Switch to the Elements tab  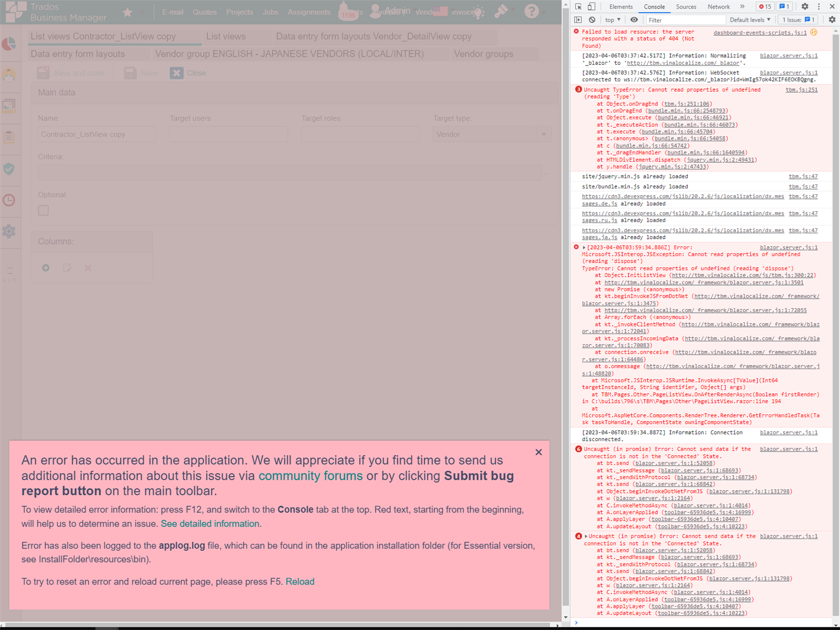[621, 6]
